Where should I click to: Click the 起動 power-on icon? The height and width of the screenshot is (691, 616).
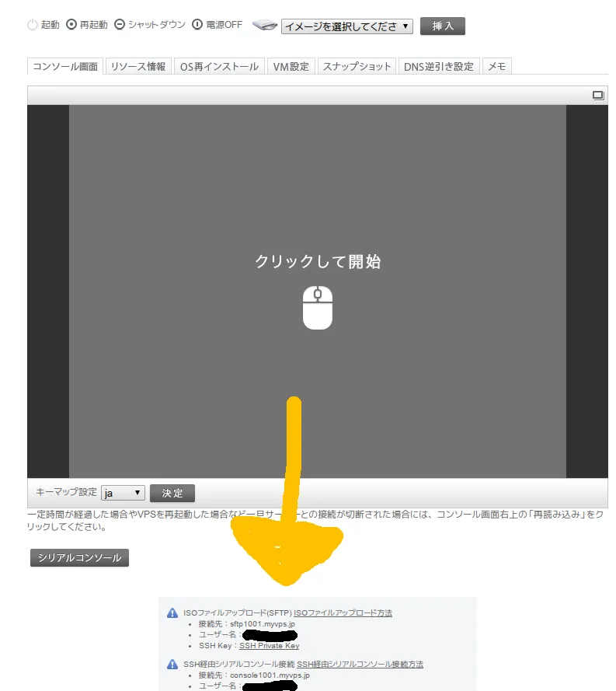pos(32,25)
